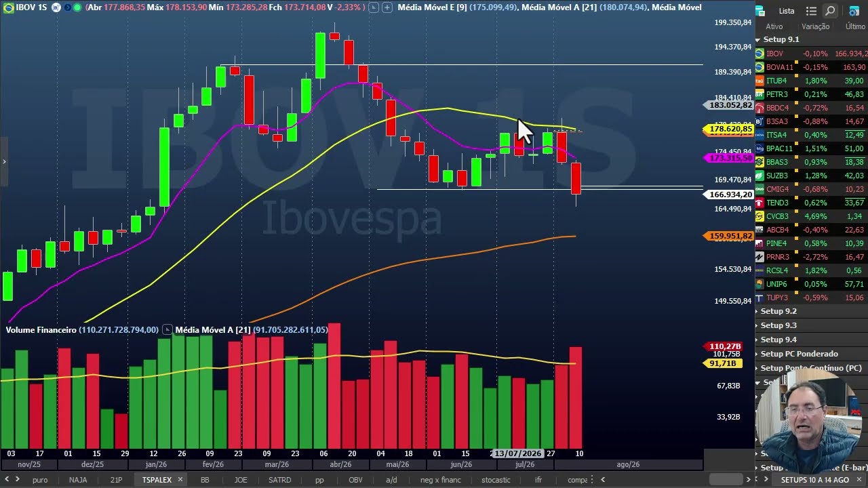This screenshot has width=868, height=488.
Task: Expand the Setup 9.3 group
Action: pos(757,325)
